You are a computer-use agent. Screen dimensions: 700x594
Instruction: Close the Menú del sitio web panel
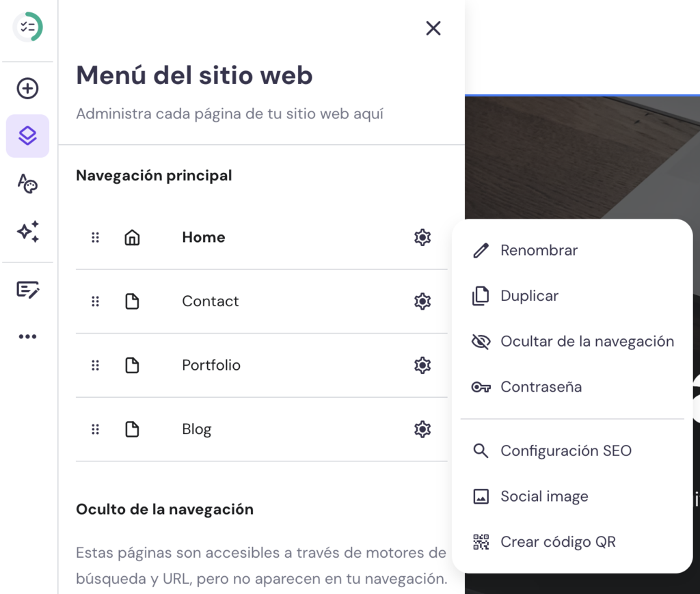(x=433, y=28)
